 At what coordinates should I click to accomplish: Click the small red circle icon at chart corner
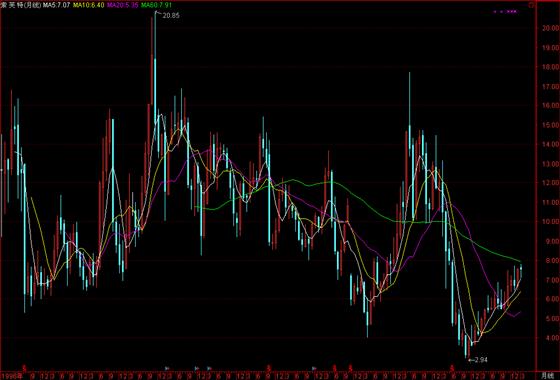point(531,5)
